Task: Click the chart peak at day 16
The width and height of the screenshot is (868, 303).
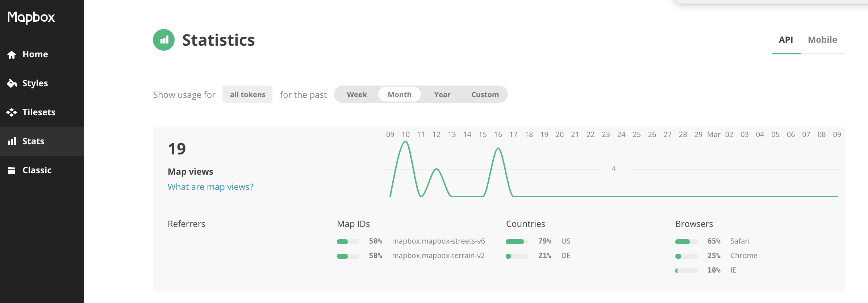Action: [498, 149]
